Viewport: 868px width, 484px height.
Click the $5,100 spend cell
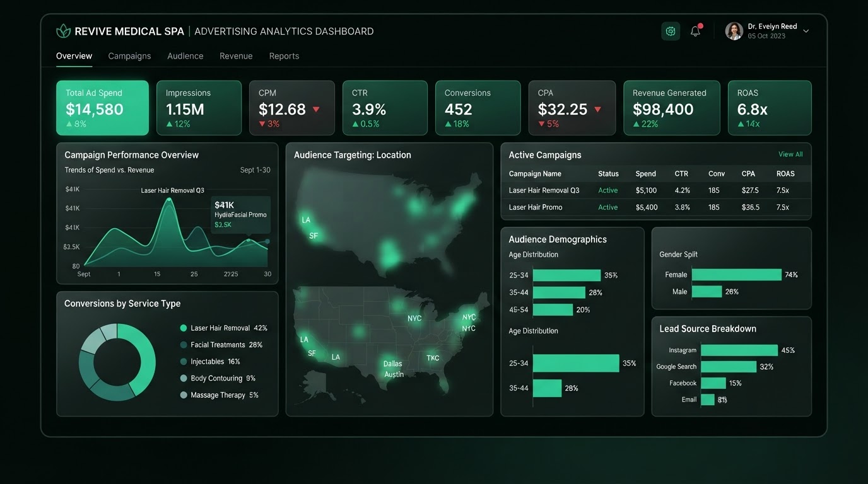[646, 190]
